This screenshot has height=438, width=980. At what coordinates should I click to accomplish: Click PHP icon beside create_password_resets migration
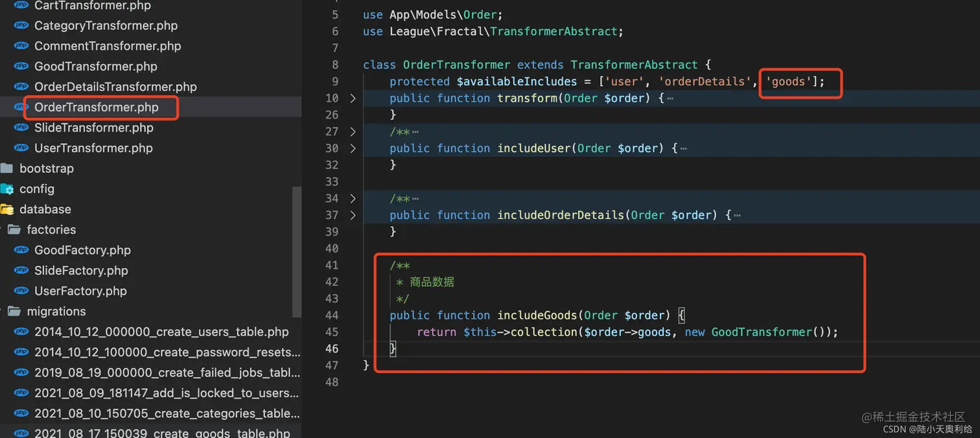[x=21, y=352]
